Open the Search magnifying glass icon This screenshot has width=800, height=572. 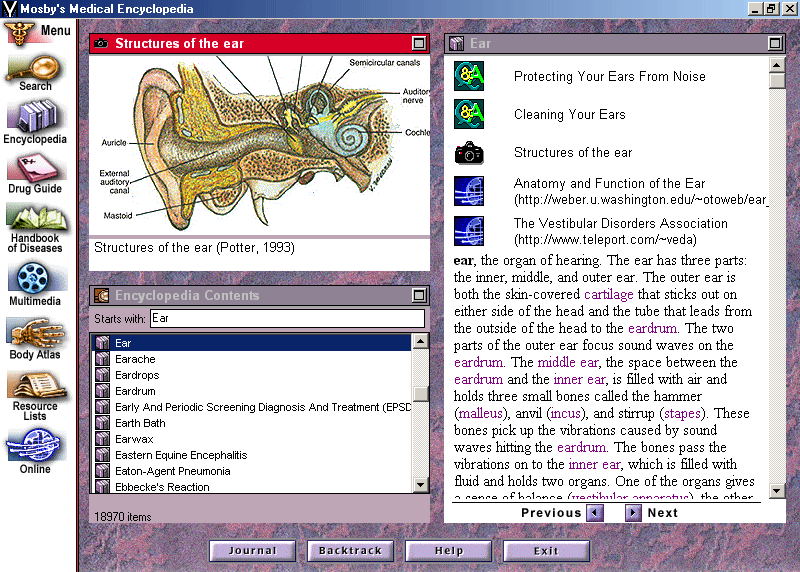pos(35,68)
